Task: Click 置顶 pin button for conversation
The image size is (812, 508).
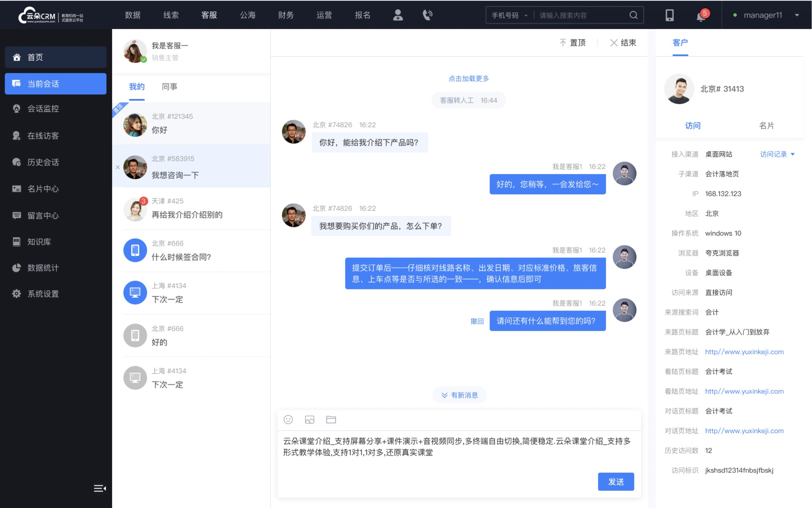Action: (573, 43)
